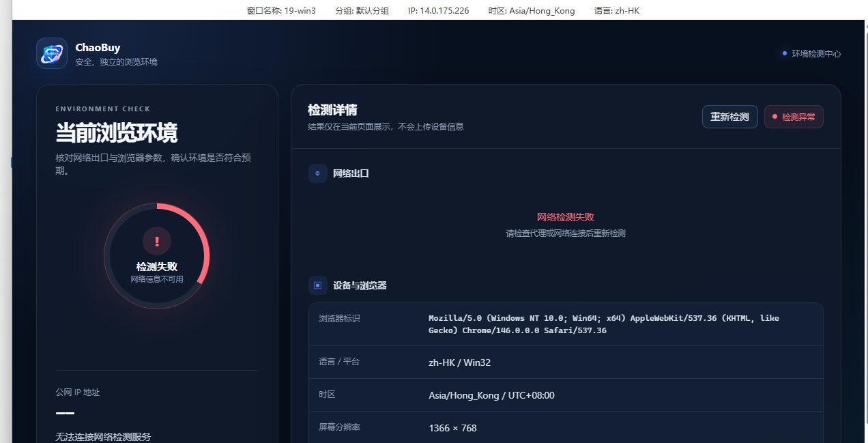Click the zh-HK / Win32 value
Screen dimensions: 868x443
[459, 362]
